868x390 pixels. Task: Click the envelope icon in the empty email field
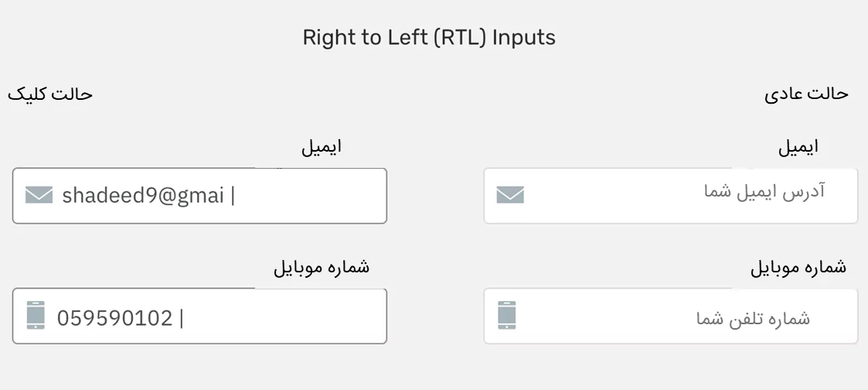[510, 195]
